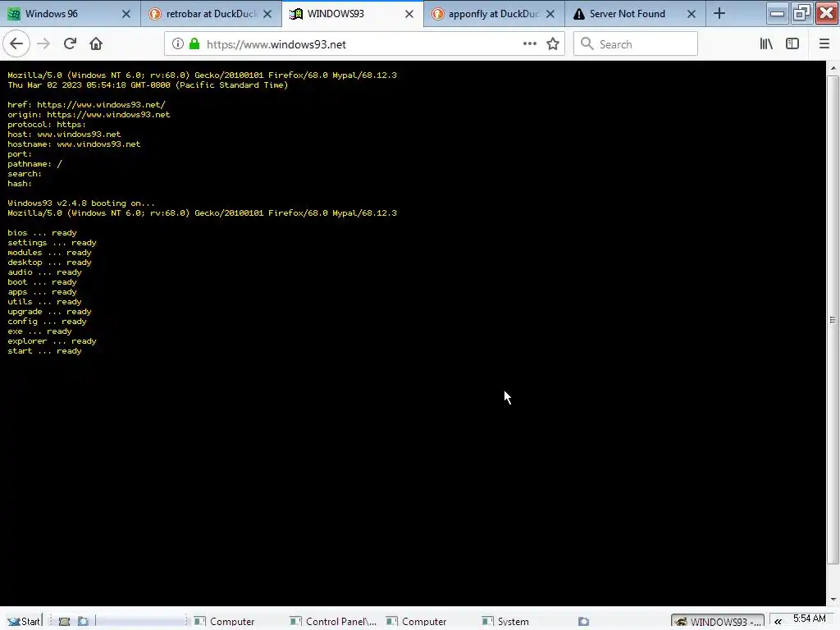Viewport: 840px width, 630px height.
Task: Open the Firefox hamburger menu
Action: (x=824, y=44)
